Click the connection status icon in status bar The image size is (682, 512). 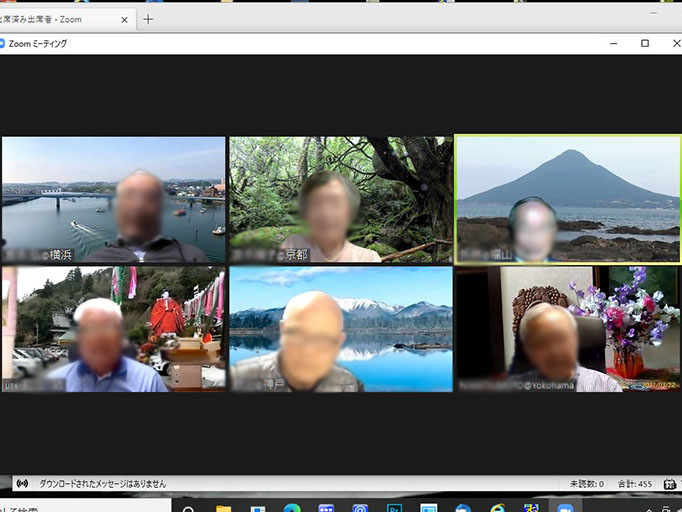(23, 484)
